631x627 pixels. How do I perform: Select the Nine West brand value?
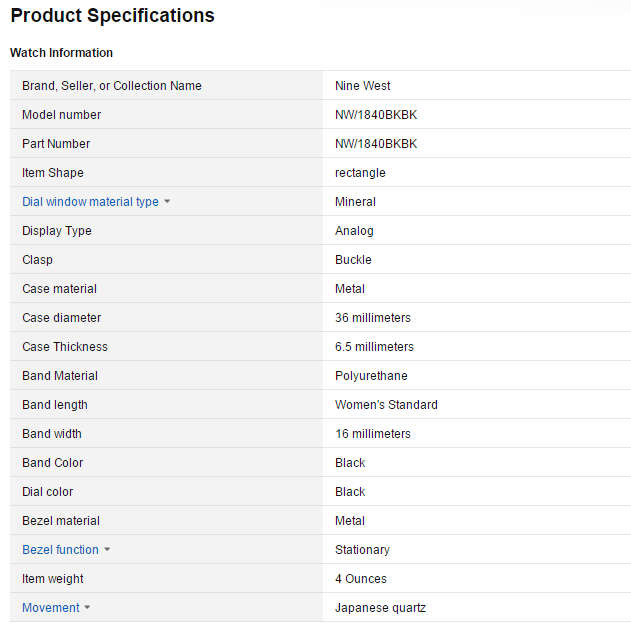[363, 86]
